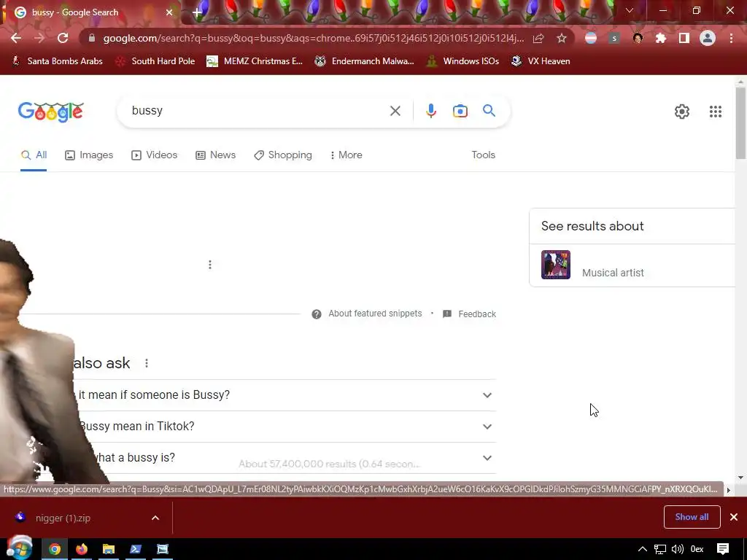Open the People also ask three-dot menu
This screenshot has height=560, width=747.
click(x=146, y=363)
